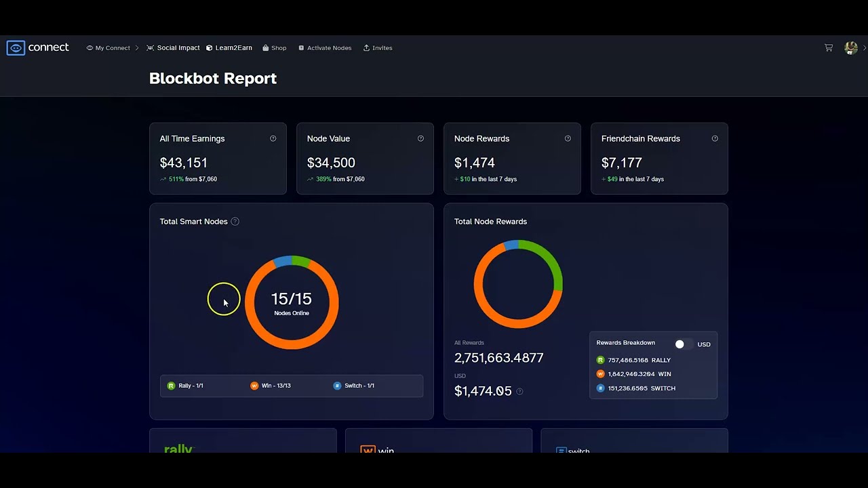
Task: Click the Node Rewards help icon
Action: click(x=568, y=138)
